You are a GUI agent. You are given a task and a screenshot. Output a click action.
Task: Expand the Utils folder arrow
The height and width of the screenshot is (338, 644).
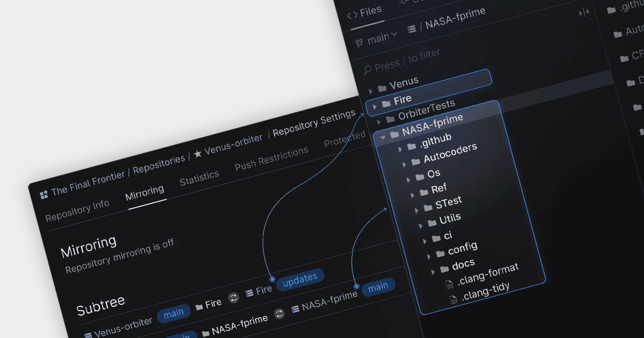click(420, 226)
